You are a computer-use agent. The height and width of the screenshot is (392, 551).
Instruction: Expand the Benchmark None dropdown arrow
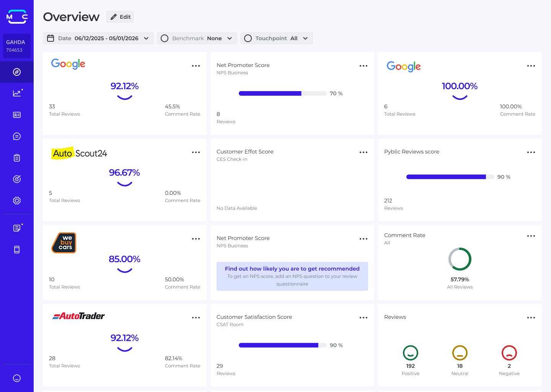(230, 38)
